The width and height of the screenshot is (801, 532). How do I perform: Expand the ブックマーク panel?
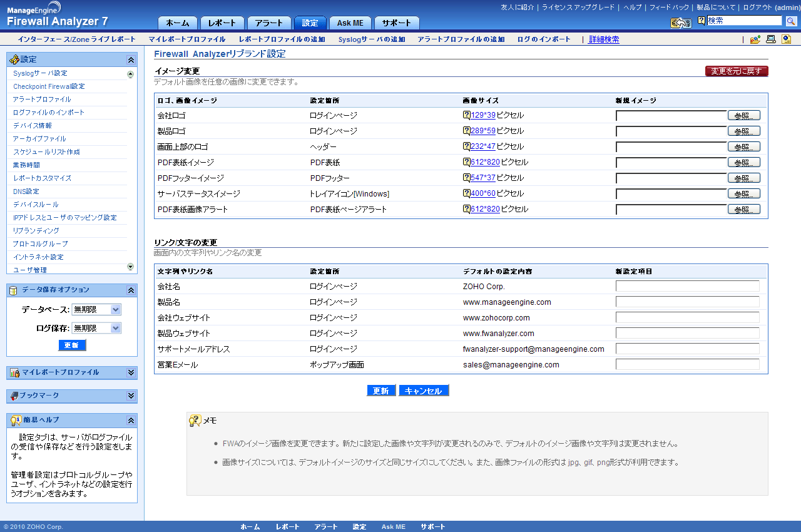[x=131, y=396]
